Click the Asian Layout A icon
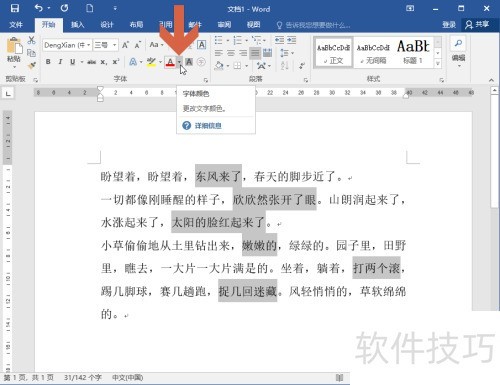The image size is (500, 385). point(262,66)
